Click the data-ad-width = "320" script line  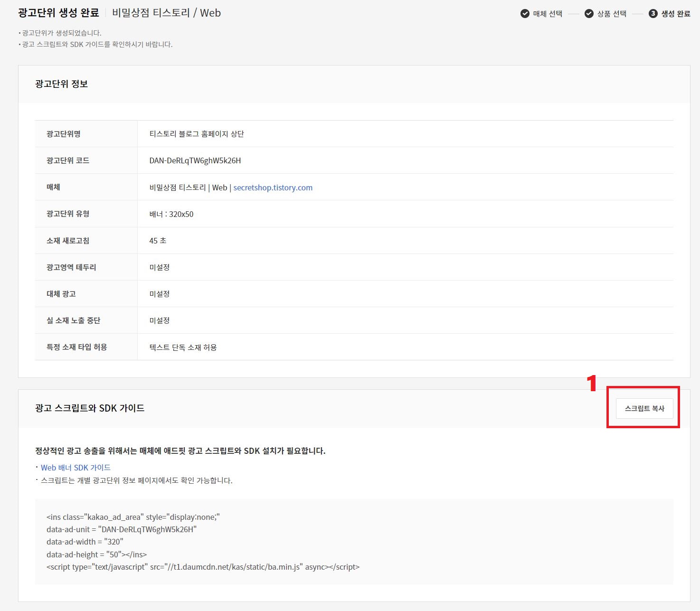coord(85,542)
